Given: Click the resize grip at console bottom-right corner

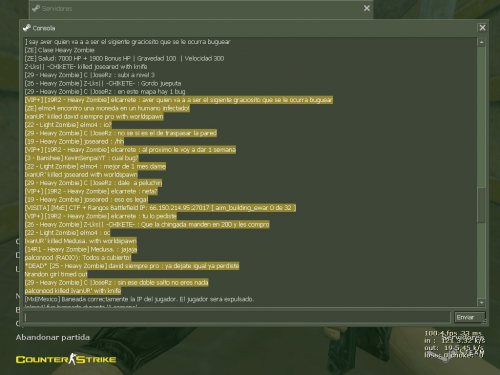Looking at the screenshot, I should (x=485, y=322).
